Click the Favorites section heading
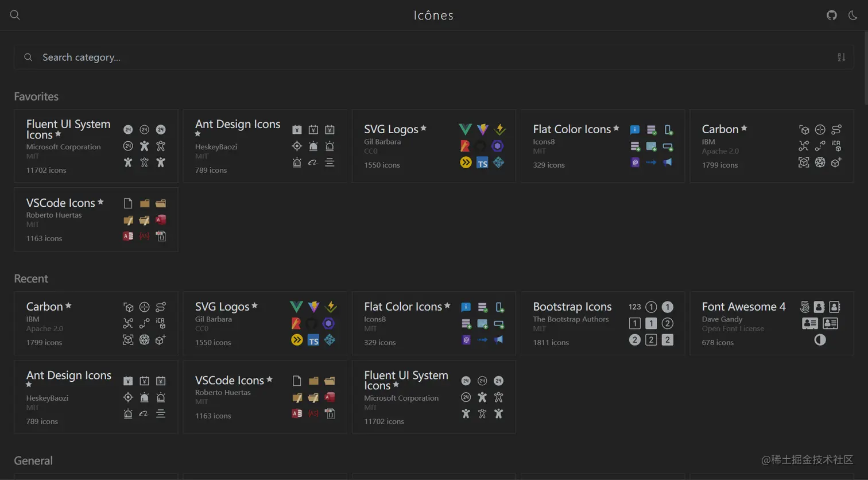Screen dimensions: 868x480 click(36, 96)
